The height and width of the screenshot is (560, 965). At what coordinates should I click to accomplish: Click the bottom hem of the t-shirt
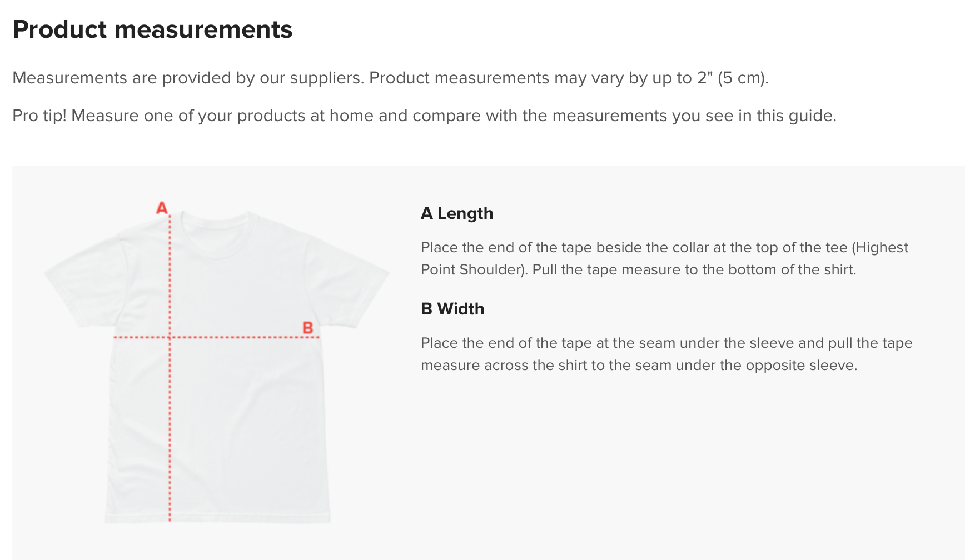pyautogui.click(x=217, y=519)
